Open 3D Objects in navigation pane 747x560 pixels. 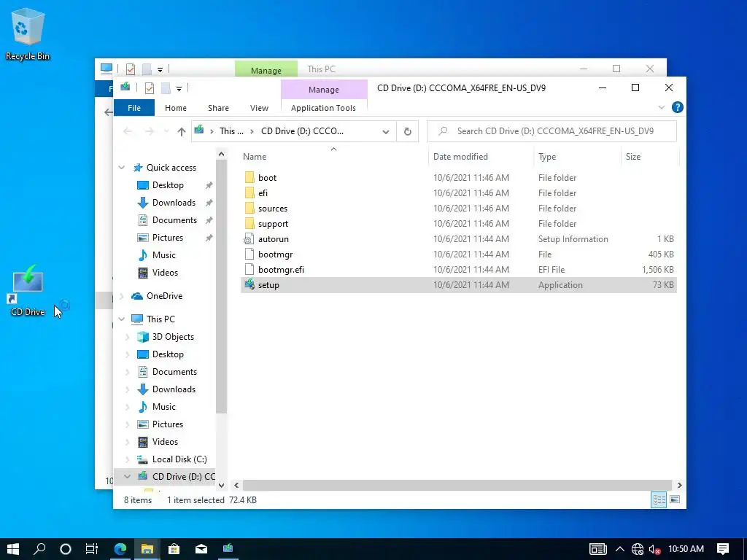172,337
